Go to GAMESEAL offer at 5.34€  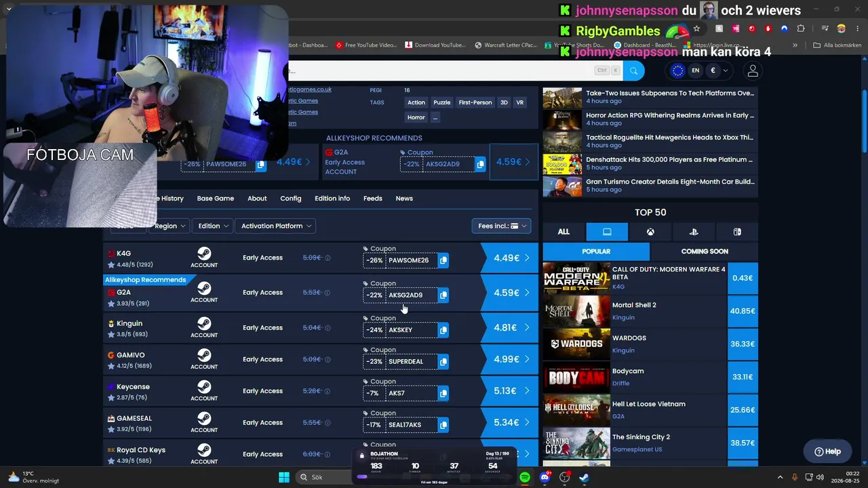[x=510, y=423]
